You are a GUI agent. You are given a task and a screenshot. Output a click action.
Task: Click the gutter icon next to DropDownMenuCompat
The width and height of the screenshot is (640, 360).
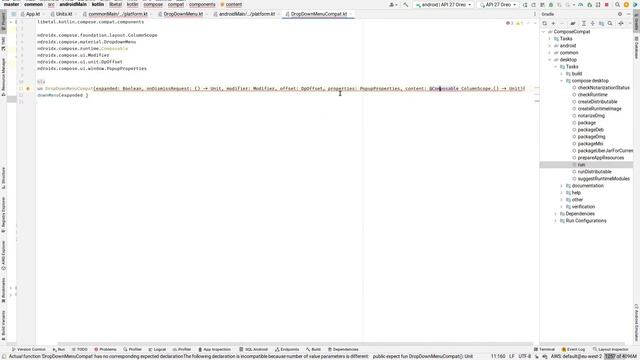pos(28,88)
